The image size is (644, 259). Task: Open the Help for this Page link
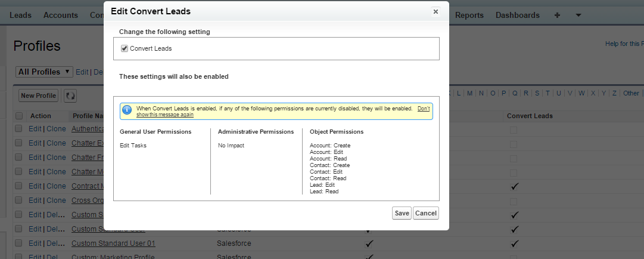(x=624, y=44)
